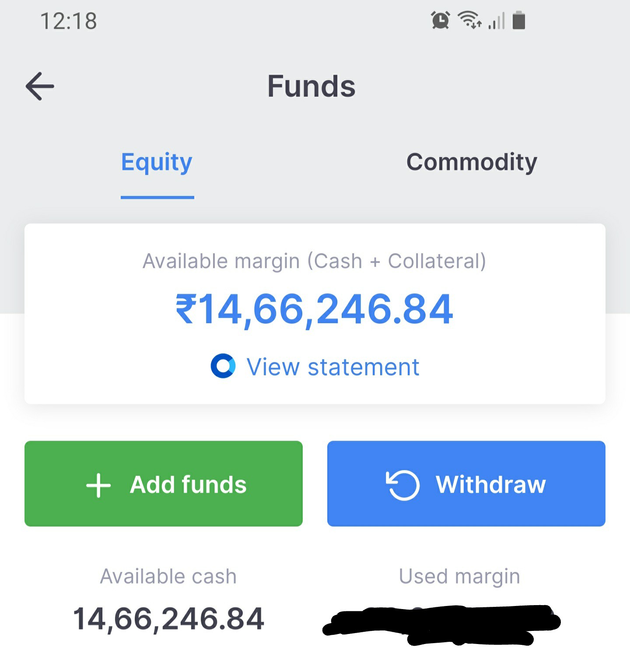Tap the blue circle statement icon
Image resolution: width=630 pixels, height=672 pixels.
[x=223, y=366]
